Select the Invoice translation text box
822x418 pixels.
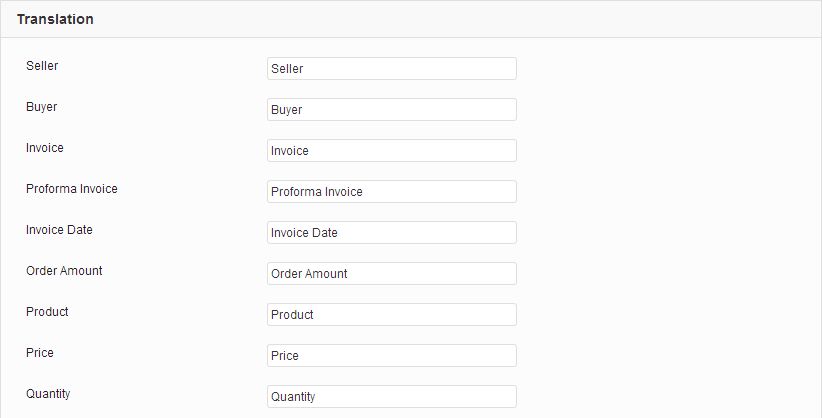pyautogui.click(x=392, y=151)
